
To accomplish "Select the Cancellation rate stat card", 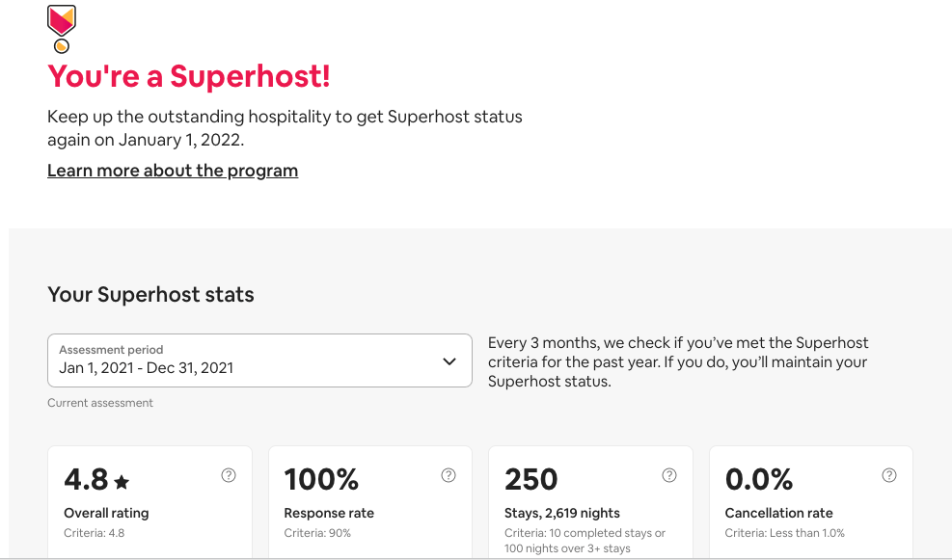I will click(810, 501).
